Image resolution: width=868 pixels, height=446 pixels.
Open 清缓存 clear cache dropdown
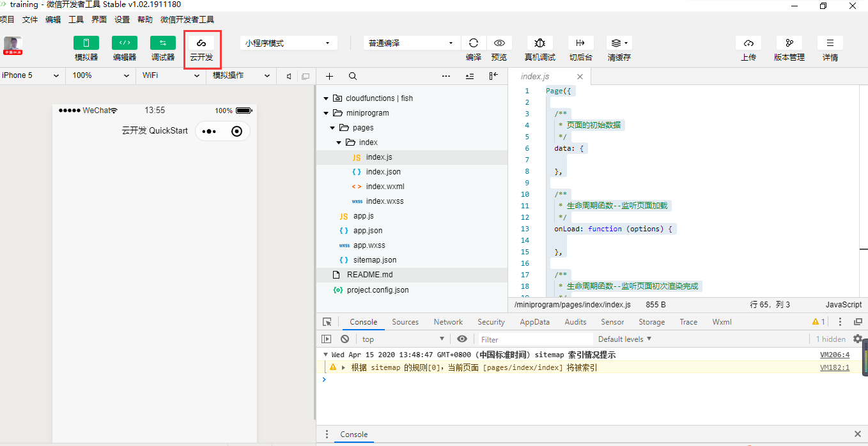click(x=619, y=43)
